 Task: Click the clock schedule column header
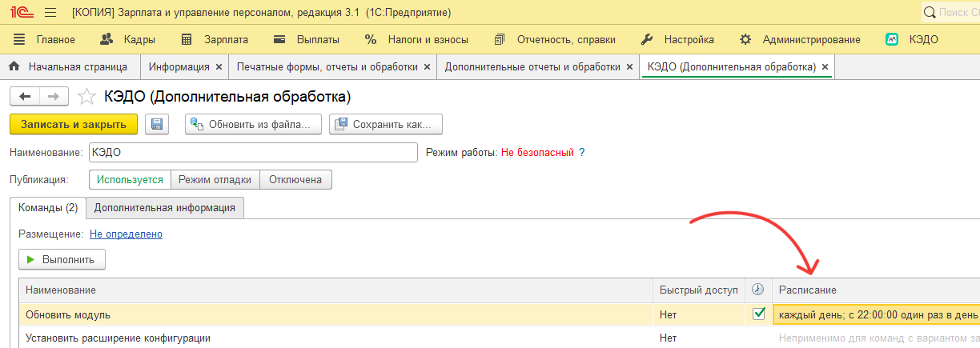[758, 290]
